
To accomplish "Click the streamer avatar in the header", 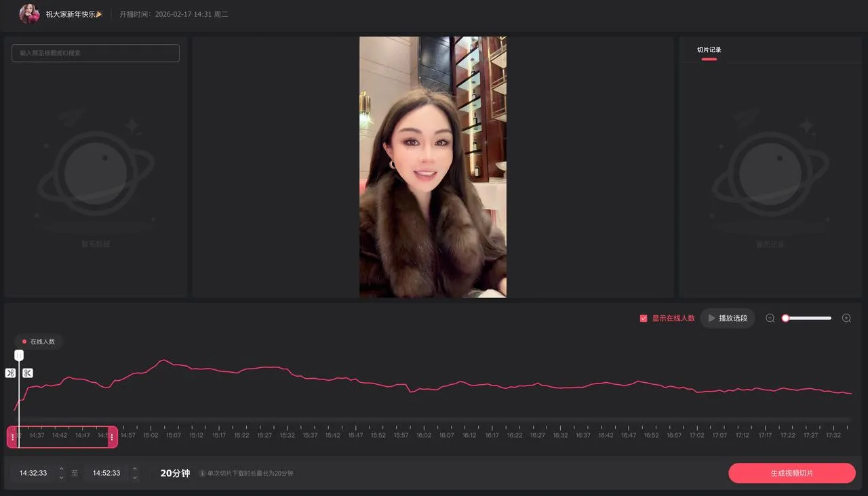I will pos(29,14).
